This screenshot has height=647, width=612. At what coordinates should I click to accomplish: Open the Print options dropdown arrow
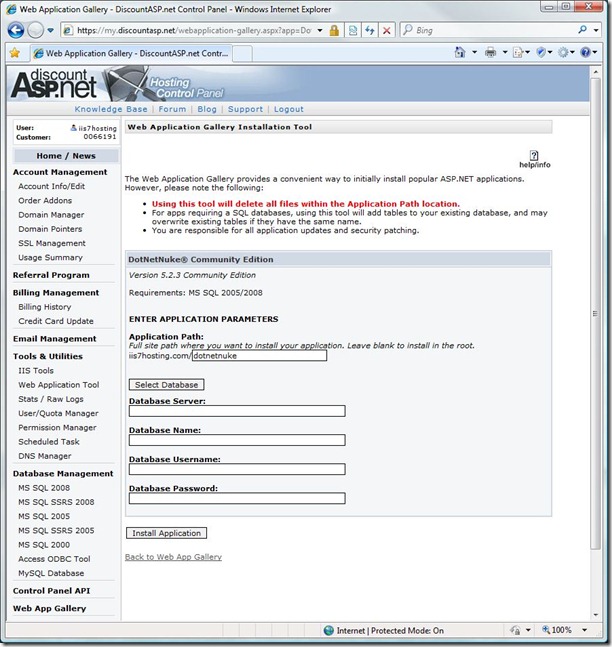(x=505, y=52)
